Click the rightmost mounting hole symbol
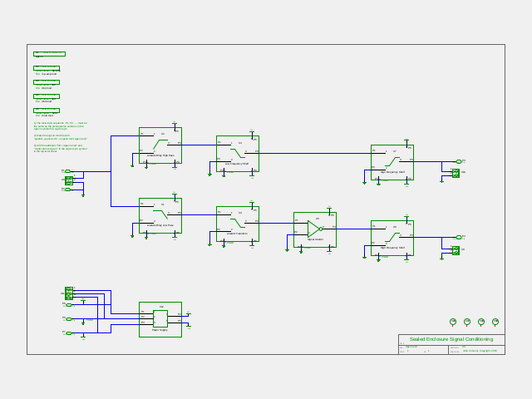Viewport: 532px width, 399px height. click(495, 322)
